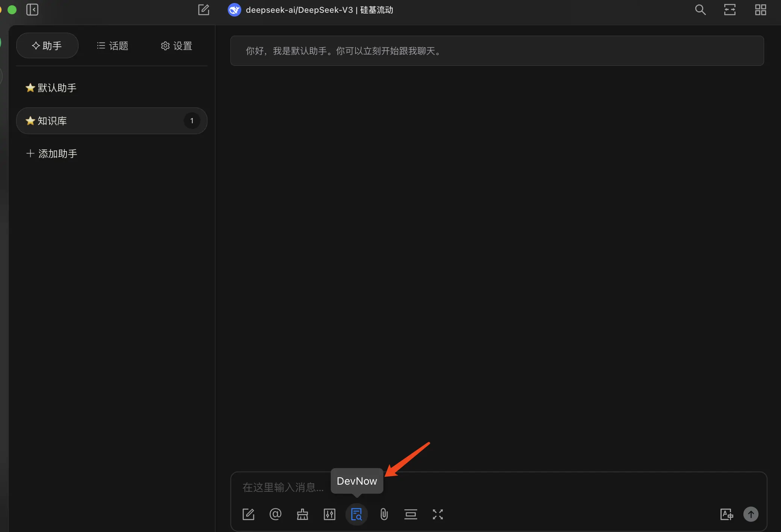Open the DeepSeek-V3 model selector
The image size is (781, 532).
310,10
